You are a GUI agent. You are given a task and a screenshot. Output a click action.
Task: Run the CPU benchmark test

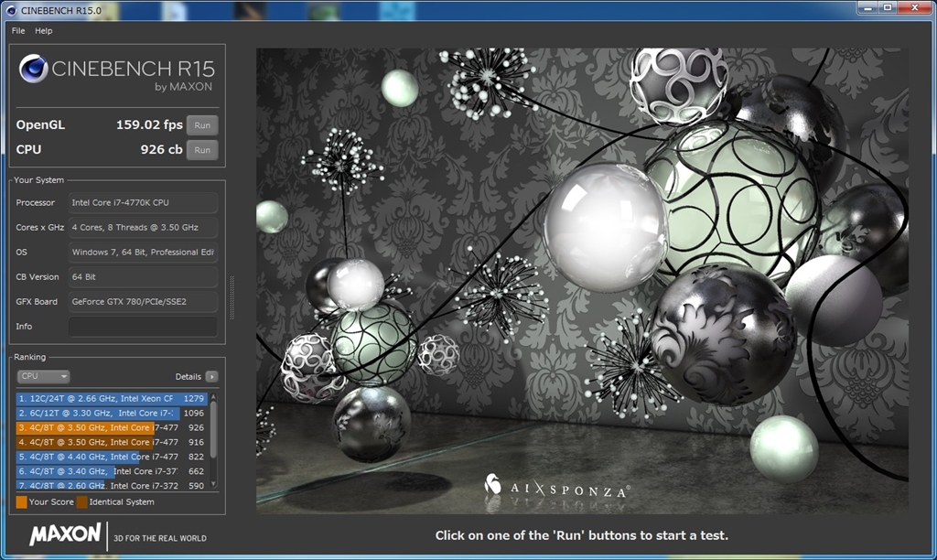click(202, 150)
